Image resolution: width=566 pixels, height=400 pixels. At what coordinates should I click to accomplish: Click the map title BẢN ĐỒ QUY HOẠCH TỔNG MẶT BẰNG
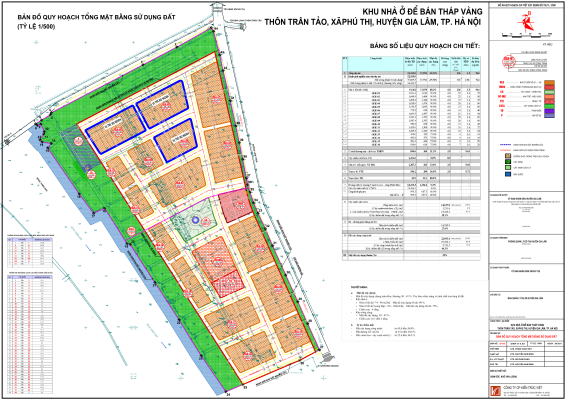click(96, 17)
